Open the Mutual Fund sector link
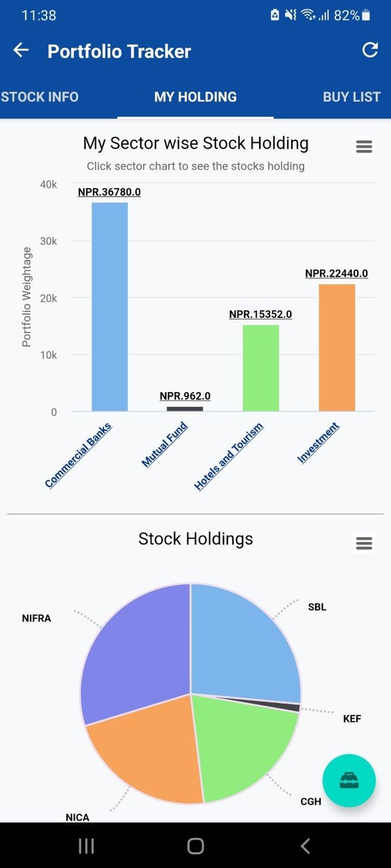Screen dimensions: 391x868 click(165, 444)
